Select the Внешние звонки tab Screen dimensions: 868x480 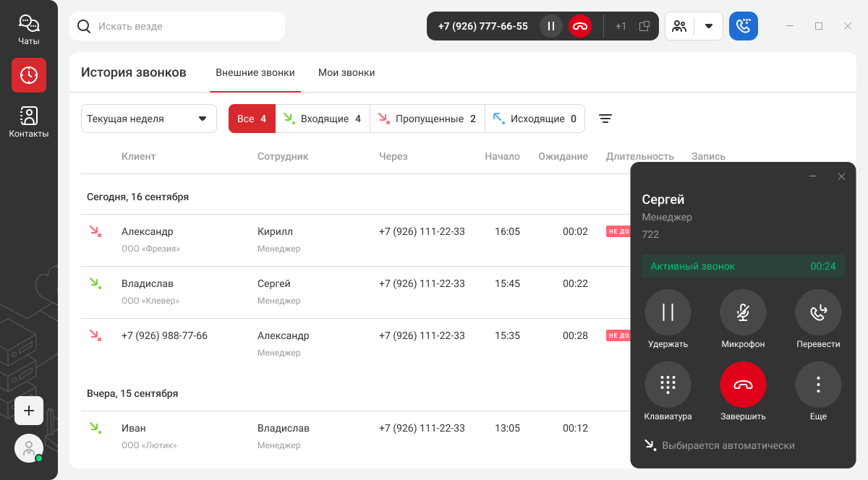255,72
